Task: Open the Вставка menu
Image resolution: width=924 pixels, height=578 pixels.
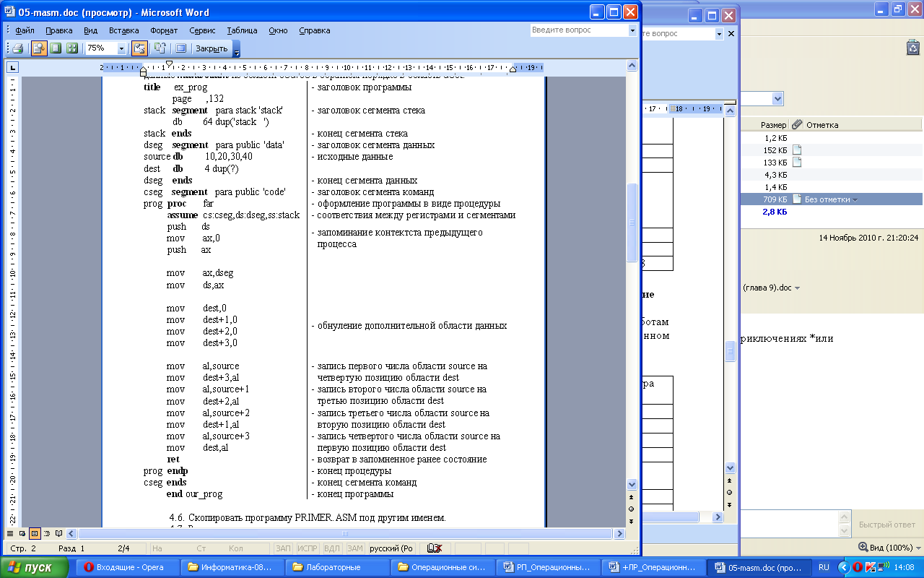Action: pyautogui.click(x=124, y=30)
